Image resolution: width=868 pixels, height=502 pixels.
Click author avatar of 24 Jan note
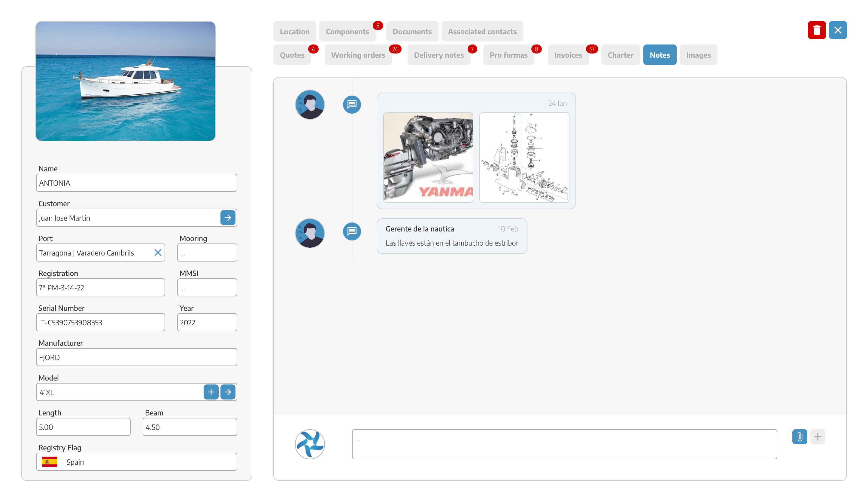(310, 105)
